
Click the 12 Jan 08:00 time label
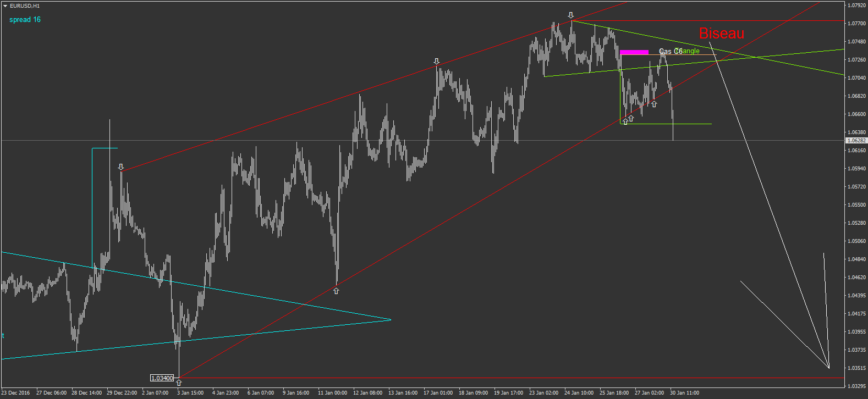(368, 393)
